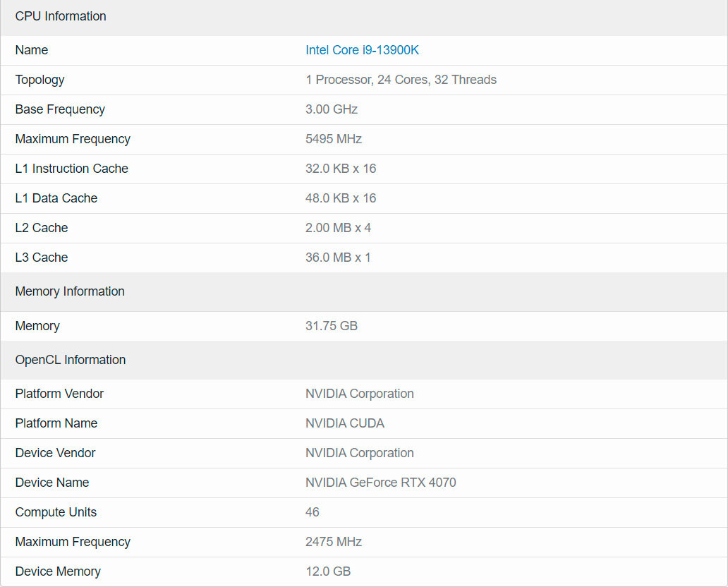Click the Base Frequency label
This screenshot has height=587, width=728.
coord(60,109)
